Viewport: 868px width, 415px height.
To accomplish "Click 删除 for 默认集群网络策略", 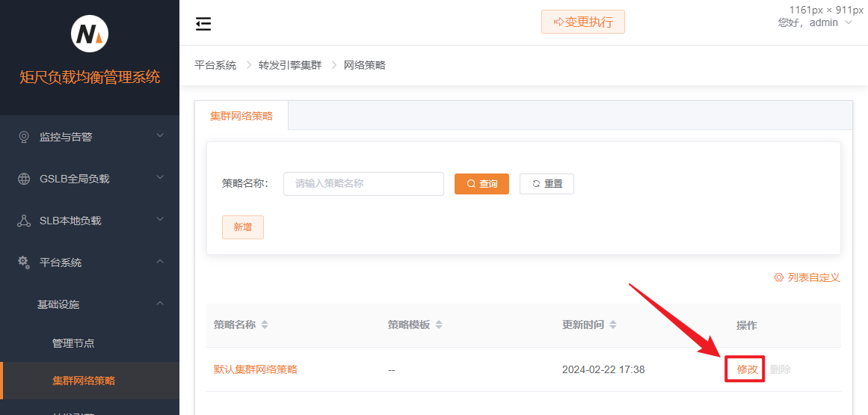I will [781, 369].
